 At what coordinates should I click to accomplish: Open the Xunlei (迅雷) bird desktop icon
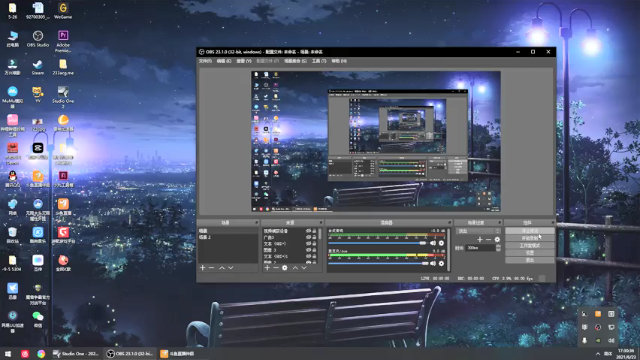click(13, 291)
